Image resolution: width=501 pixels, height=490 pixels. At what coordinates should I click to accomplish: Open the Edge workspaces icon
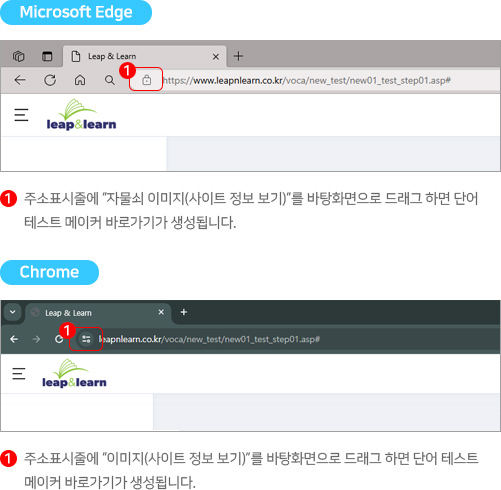point(19,56)
